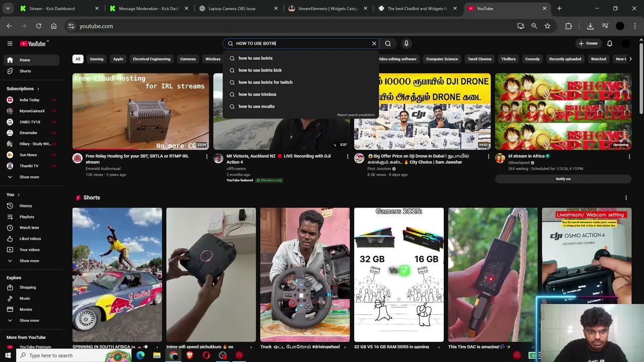Start voice search with microphone icon
Screen dimensions: 644x362
pyautogui.click(x=406, y=44)
